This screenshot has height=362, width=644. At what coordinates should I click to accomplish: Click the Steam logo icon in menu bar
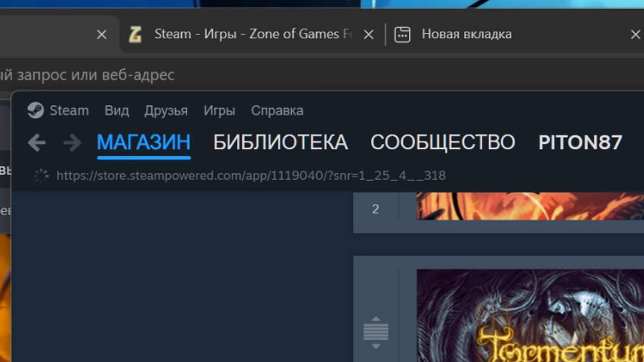tap(36, 110)
